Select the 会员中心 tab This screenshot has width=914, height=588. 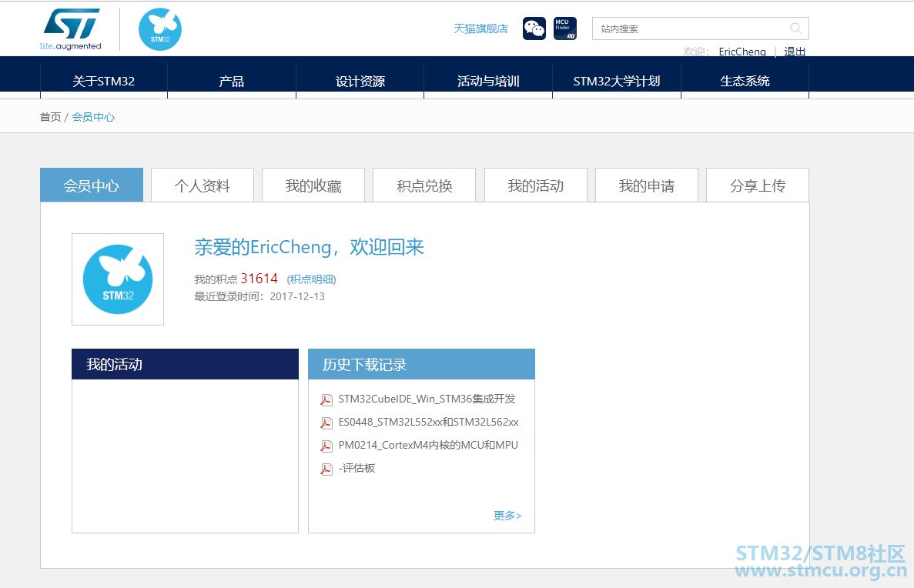click(x=92, y=185)
